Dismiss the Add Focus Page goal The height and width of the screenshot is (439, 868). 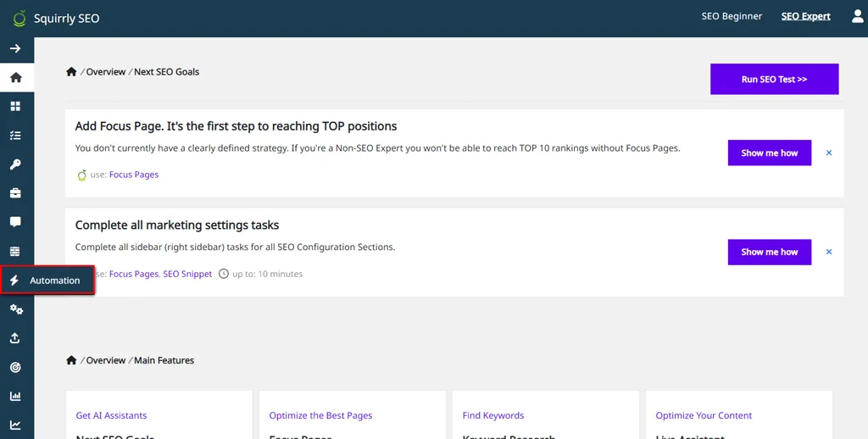coord(829,153)
